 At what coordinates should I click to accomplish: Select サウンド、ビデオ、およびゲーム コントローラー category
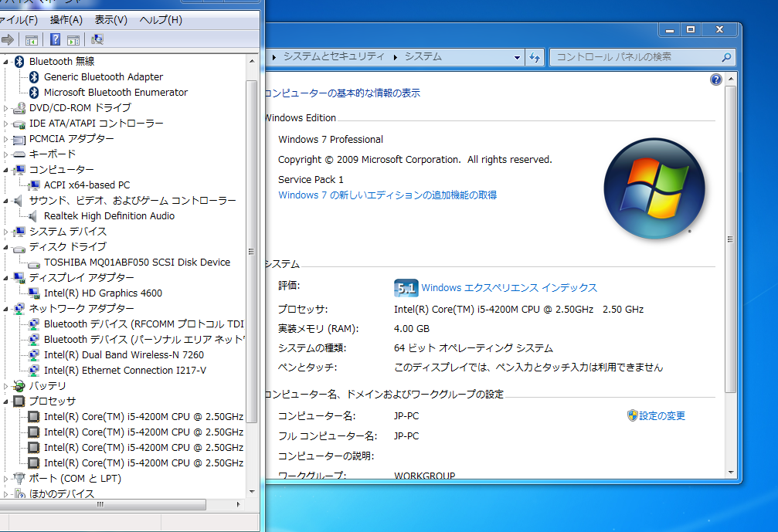[x=132, y=201]
